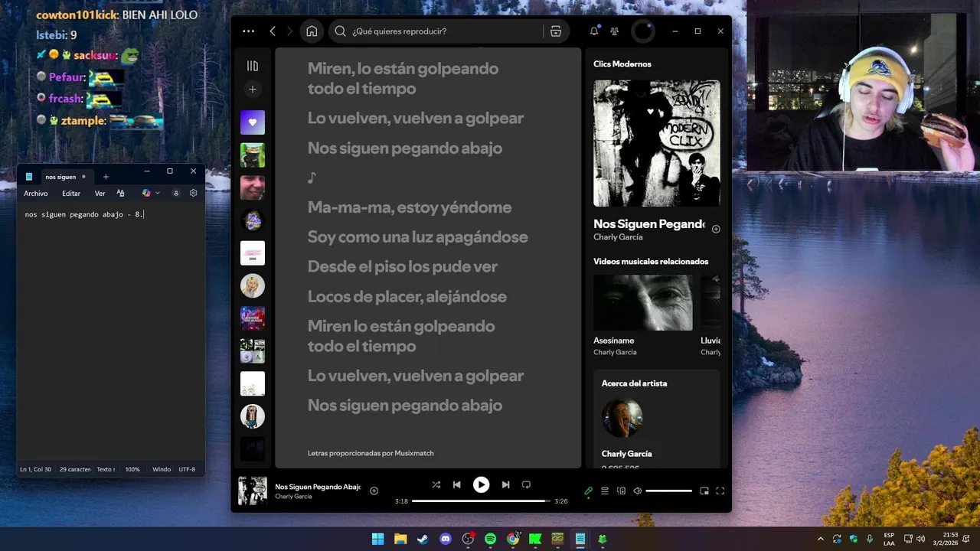Open the Browse icon in search bar
Image resolution: width=980 pixels, height=551 pixels.
click(556, 31)
